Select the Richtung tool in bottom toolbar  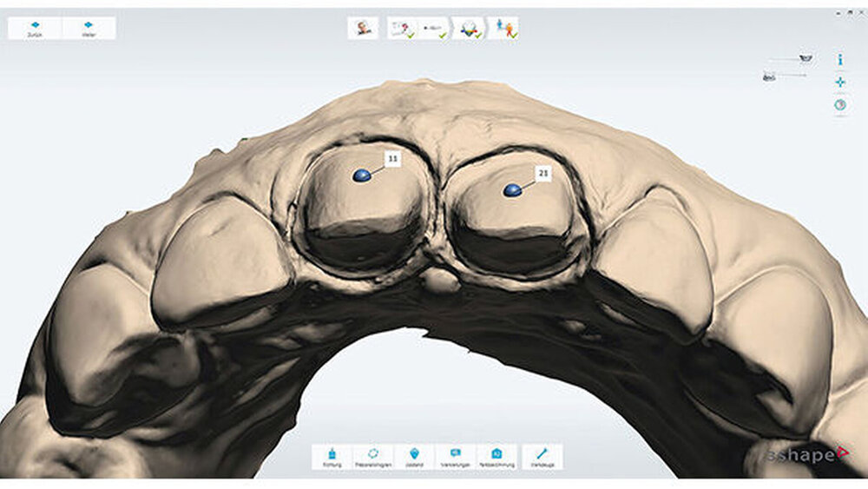332,457
